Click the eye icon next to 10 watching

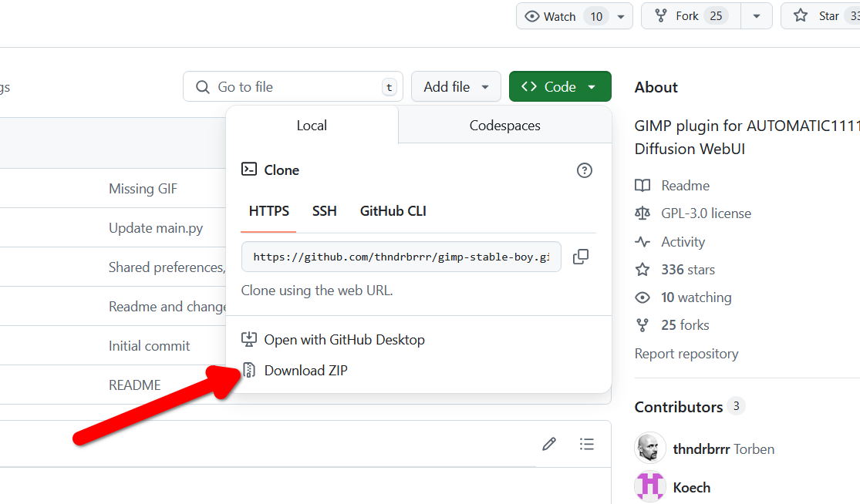pyautogui.click(x=642, y=297)
